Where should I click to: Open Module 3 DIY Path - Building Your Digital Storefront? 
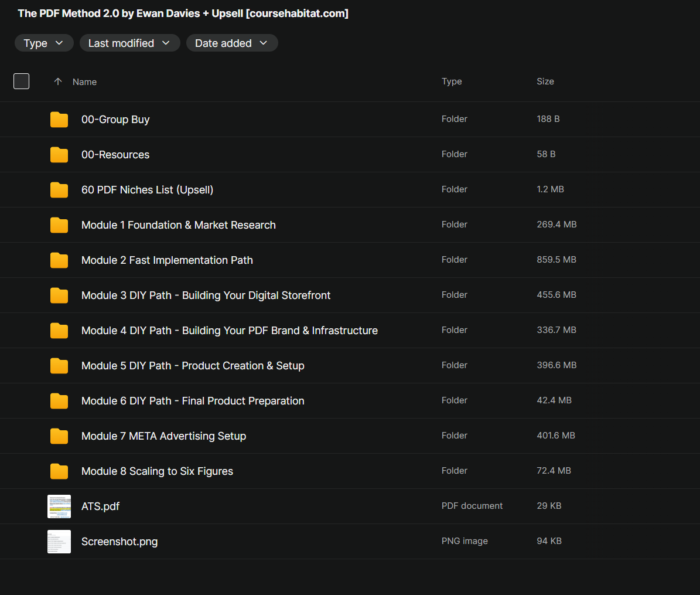(206, 295)
